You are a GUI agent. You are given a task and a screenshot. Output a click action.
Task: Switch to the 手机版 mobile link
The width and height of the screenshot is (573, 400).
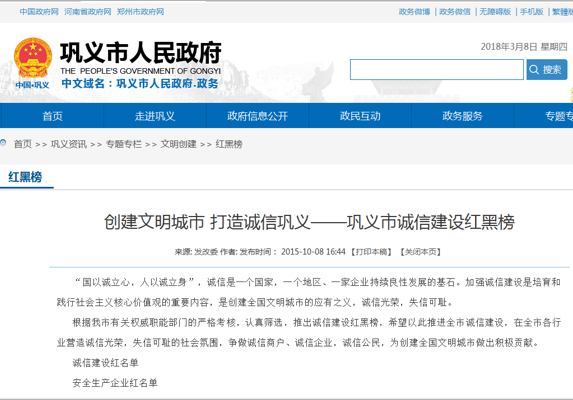[532, 12]
